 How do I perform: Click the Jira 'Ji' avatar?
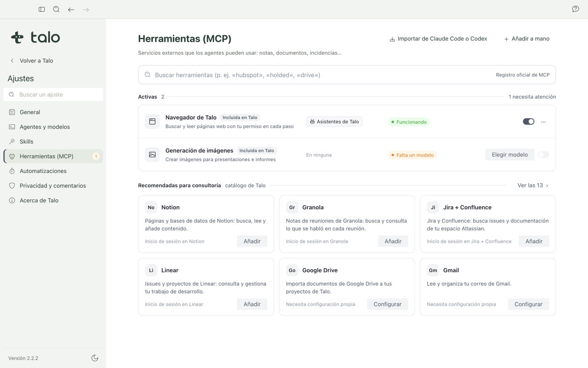click(x=433, y=207)
